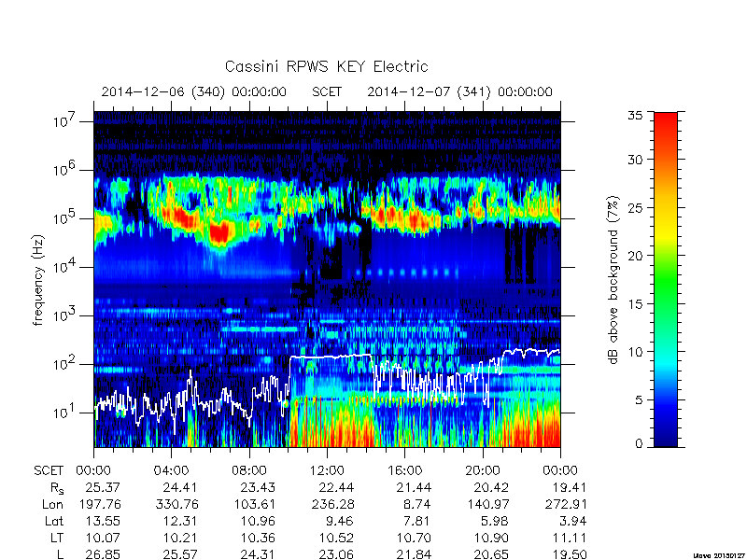Click the LT value '10.07'
The height and width of the screenshot is (560, 747).
103,538
